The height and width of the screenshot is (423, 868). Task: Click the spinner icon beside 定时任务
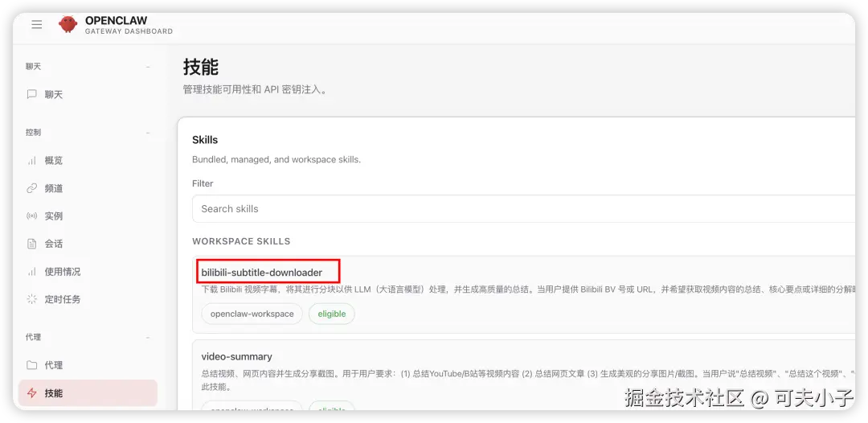pyautogui.click(x=32, y=299)
